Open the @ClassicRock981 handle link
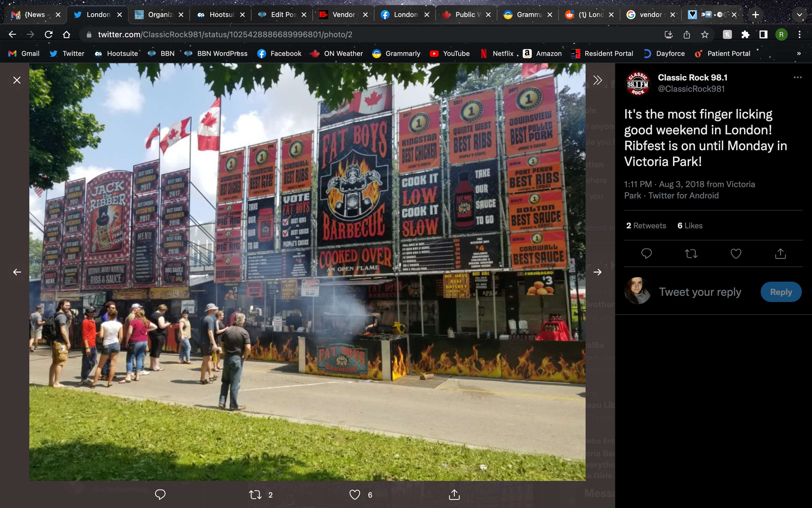The height and width of the screenshot is (508, 812). point(691,89)
